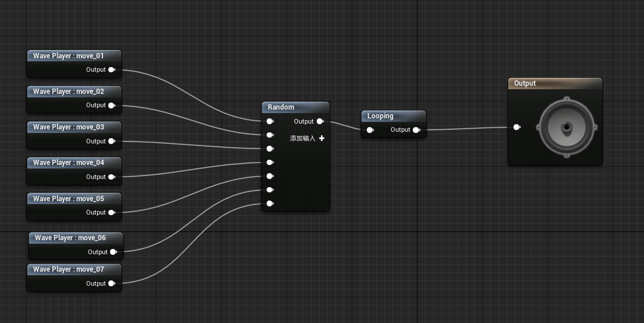The width and height of the screenshot is (644, 323).
Task: Click the output pin of Wave Player move_01
Action: coord(111,70)
